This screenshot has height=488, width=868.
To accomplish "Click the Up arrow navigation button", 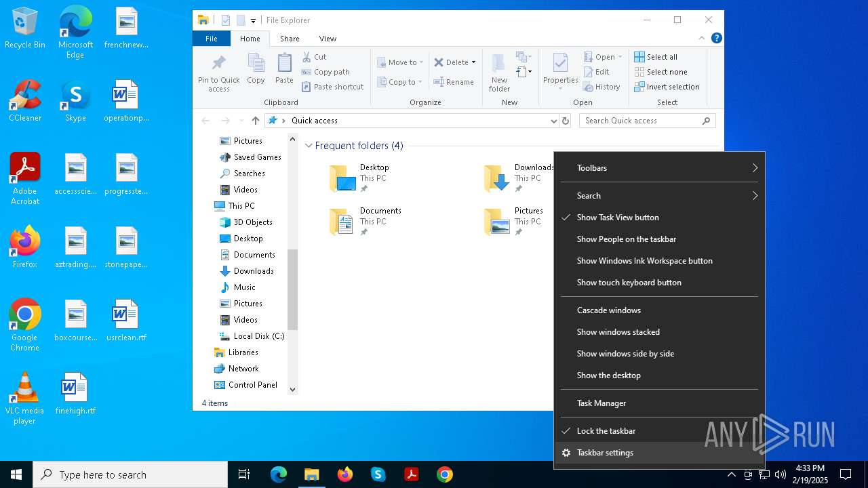I will [x=255, y=121].
